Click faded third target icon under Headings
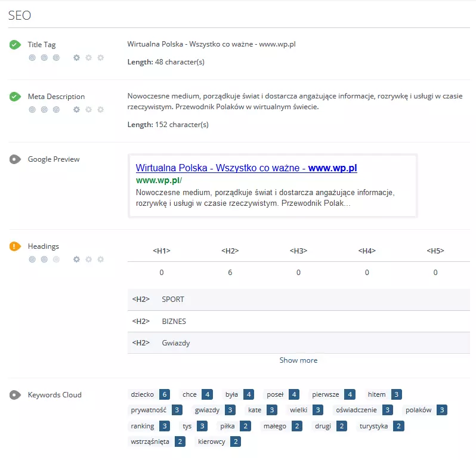 (x=56, y=260)
